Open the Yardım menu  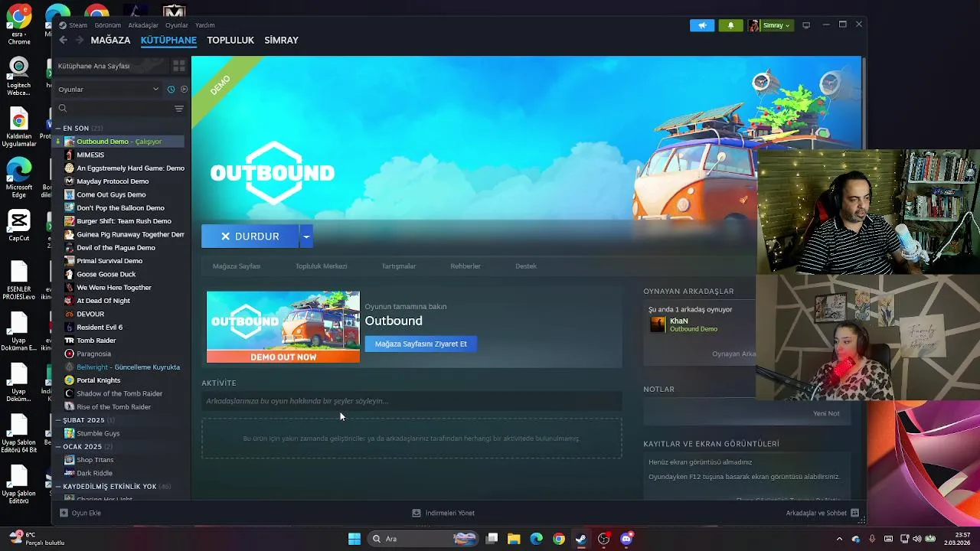click(204, 25)
